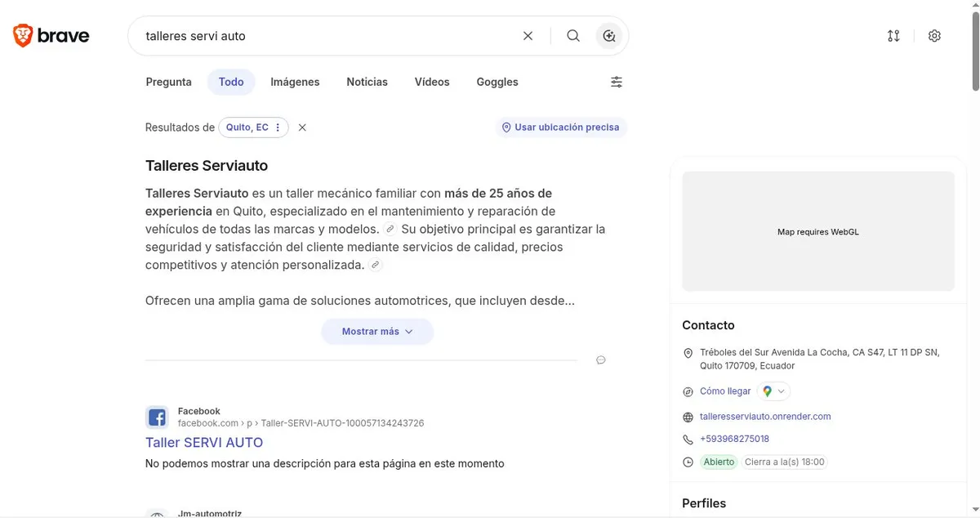Click the Facebook favicon icon
This screenshot has width=980, height=518.
tap(157, 418)
